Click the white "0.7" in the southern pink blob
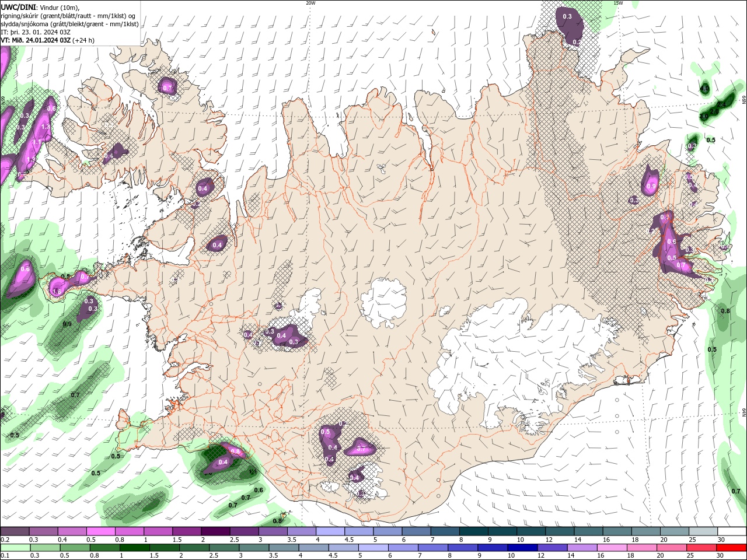Screen dimensions: 747x560 [x=360, y=449]
